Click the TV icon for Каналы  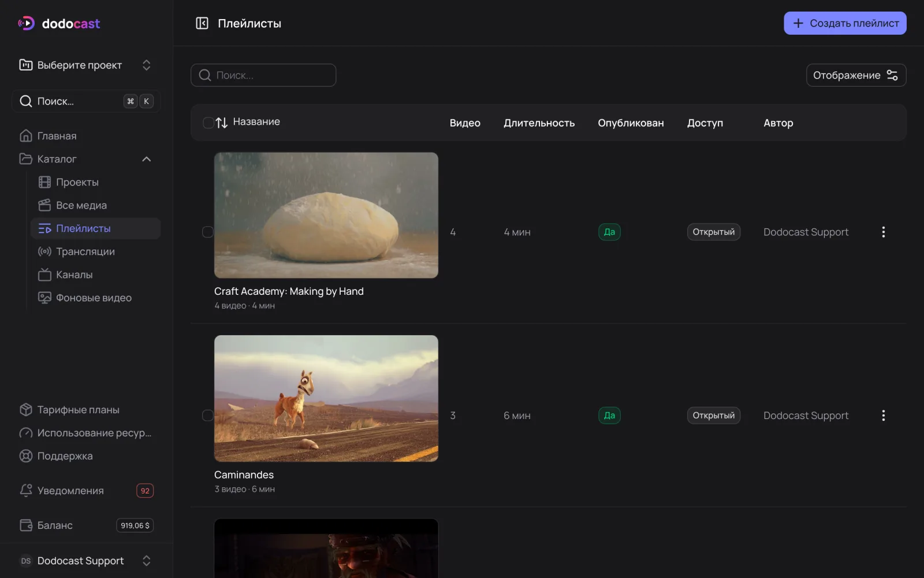[44, 275]
